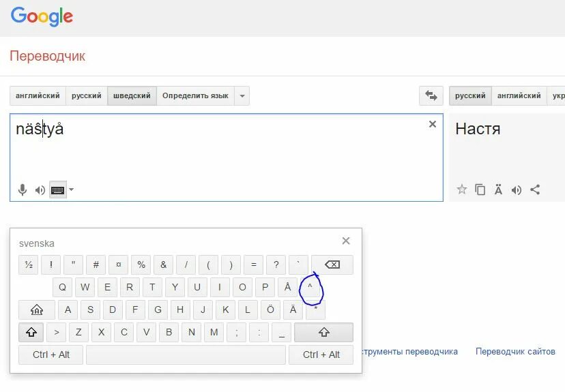Image resolution: width=565 pixels, height=392 pixels.
Task: Open Переводчик сайтов link
Action: pos(515,351)
